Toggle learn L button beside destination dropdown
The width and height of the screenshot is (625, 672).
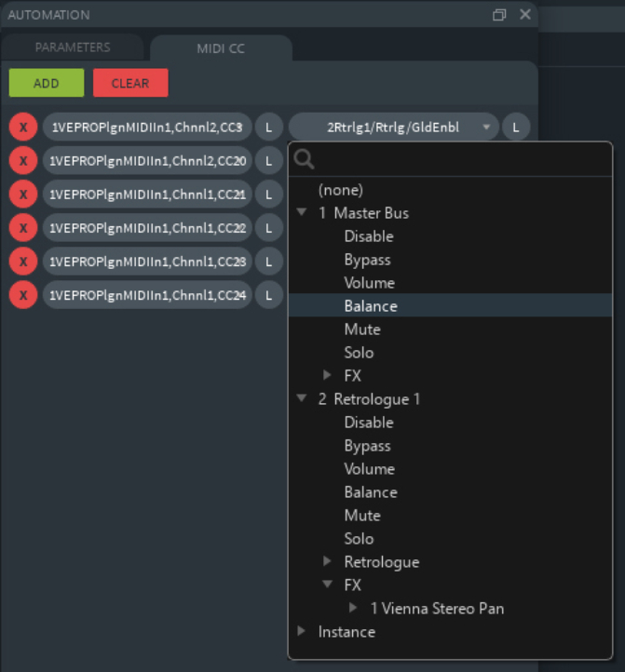[515, 127]
